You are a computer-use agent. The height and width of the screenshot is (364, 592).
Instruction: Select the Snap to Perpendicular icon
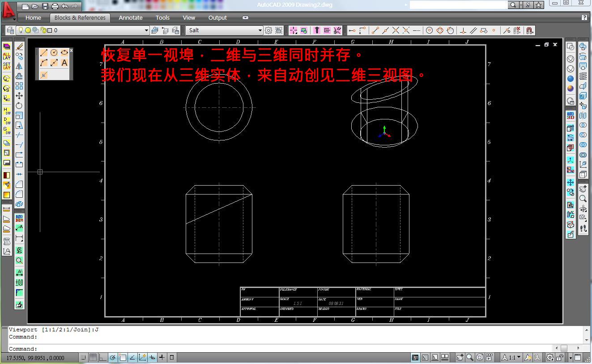coord(463,30)
